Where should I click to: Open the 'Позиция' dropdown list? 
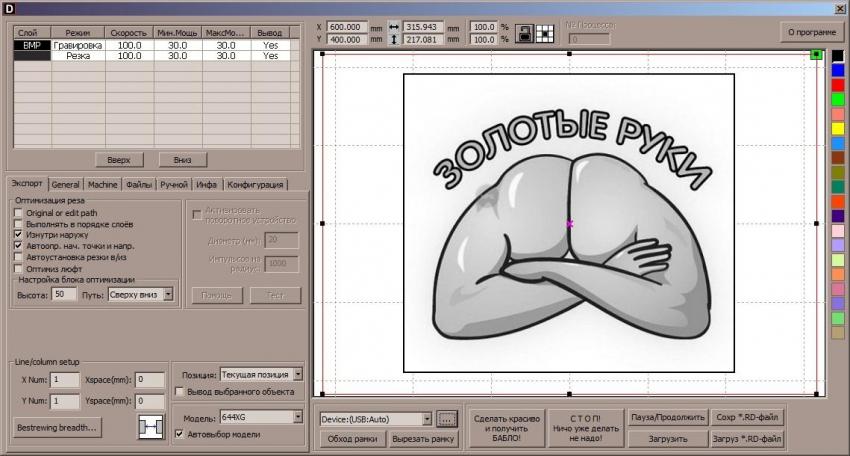pyautogui.click(x=298, y=373)
